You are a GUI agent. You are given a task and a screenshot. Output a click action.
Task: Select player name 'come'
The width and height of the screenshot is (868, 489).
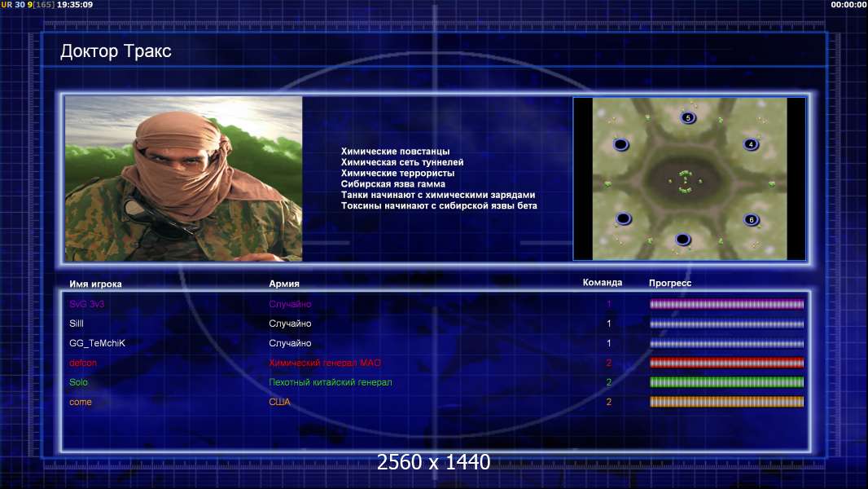(81, 402)
